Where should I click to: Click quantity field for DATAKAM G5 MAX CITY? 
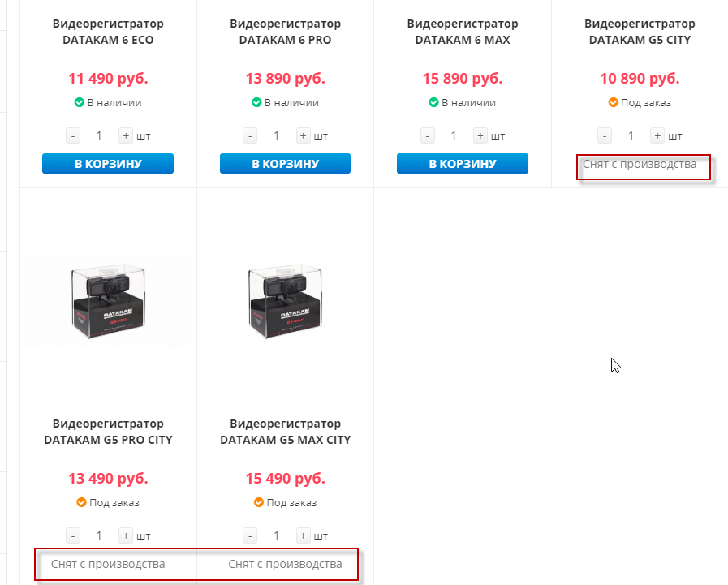(x=277, y=536)
